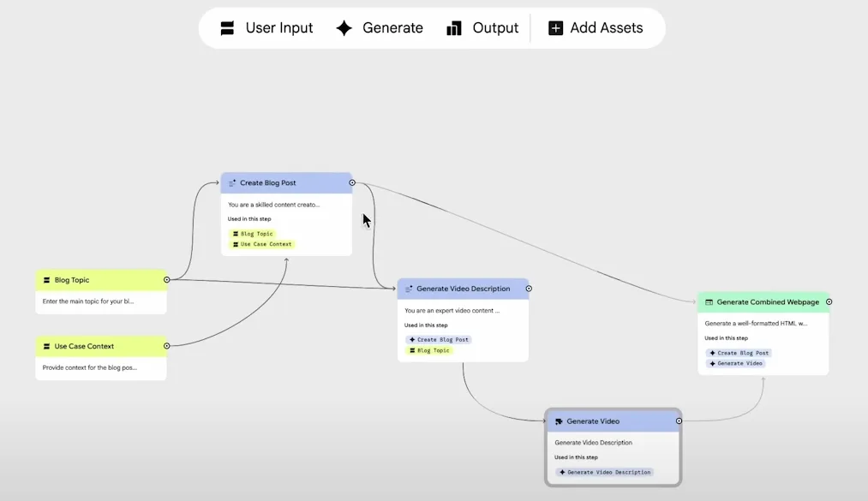Click the Generate toolbar button
Viewport: 868px width, 501px height.
pos(380,27)
